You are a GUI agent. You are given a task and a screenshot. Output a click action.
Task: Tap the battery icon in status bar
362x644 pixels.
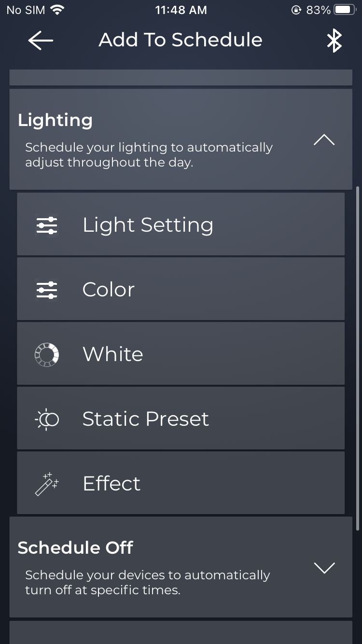click(x=345, y=10)
